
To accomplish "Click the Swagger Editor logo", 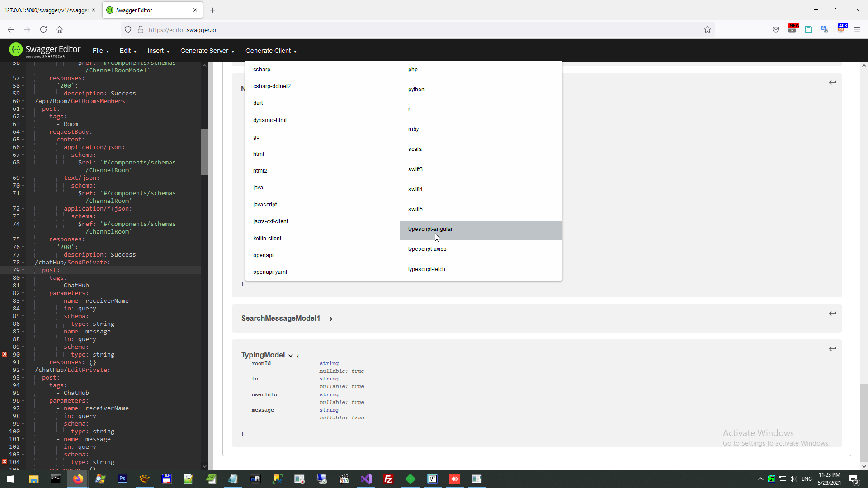I will [x=16, y=50].
